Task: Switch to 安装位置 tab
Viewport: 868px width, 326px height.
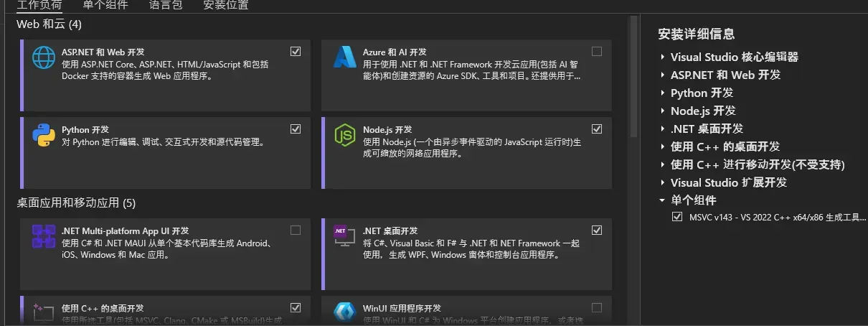Action: click(226, 5)
